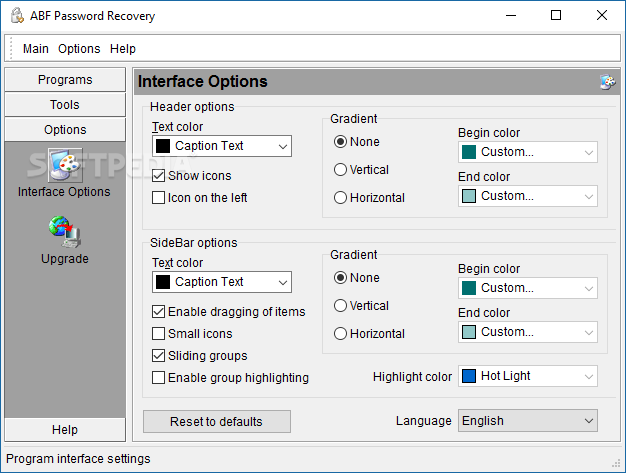The image size is (626, 473).
Task: Click black swatch in Header Text color
Action: (x=163, y=146)
